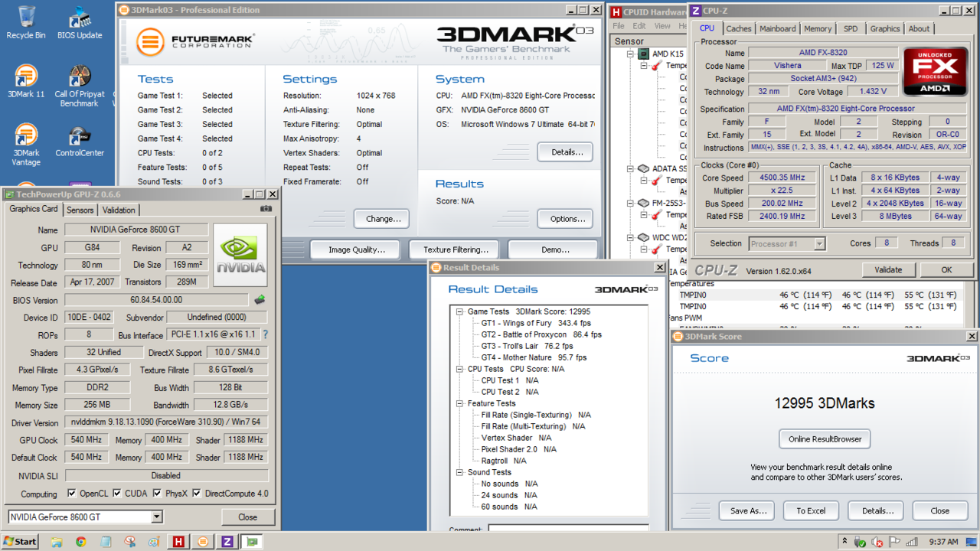Click the Bus Interface question mark icon
980x551 pixels.
266,335
